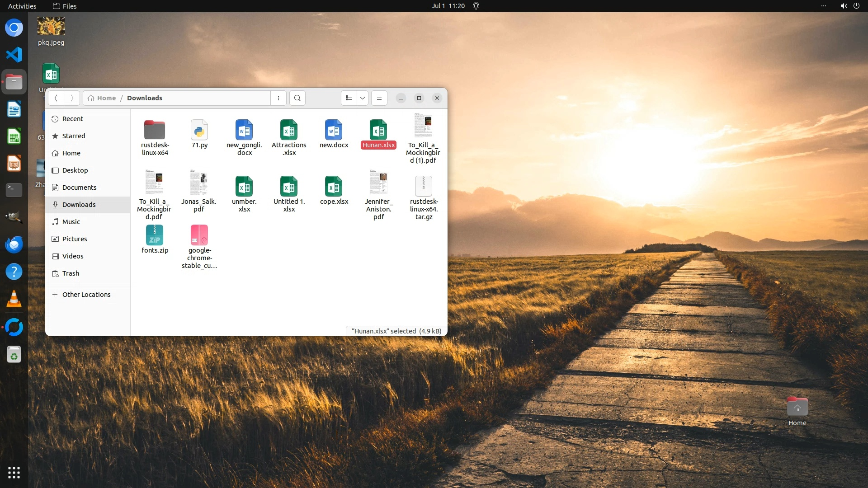Select the 71.py Python file

199,130
